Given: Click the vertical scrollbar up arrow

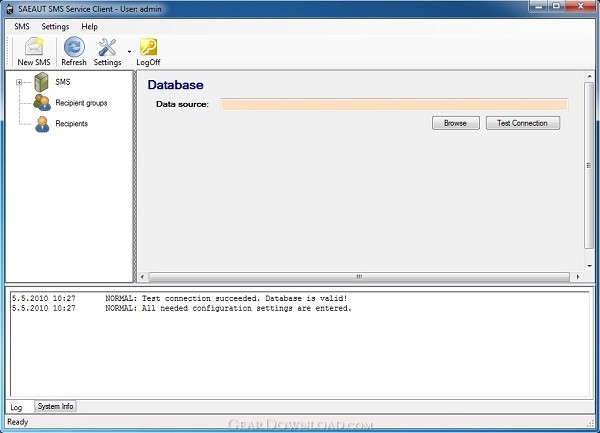Looking at the screenshot, I should click(x=589, y=77).
